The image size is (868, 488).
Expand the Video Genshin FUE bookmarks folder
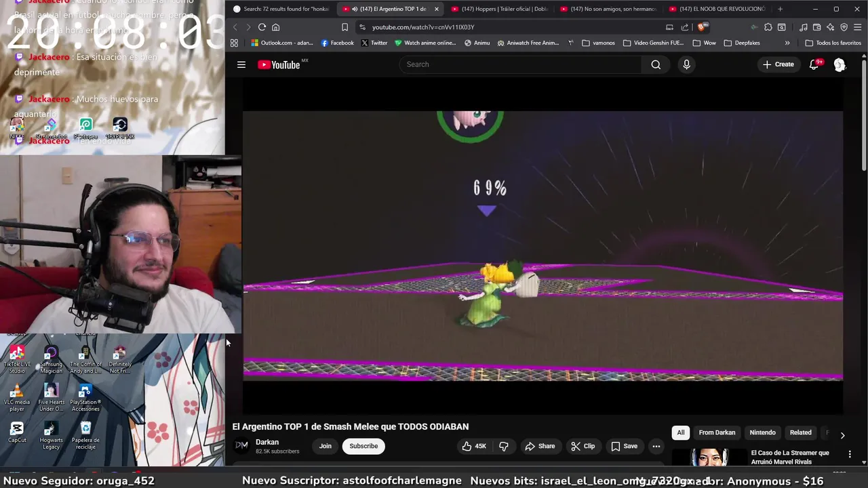coord(653,43)
